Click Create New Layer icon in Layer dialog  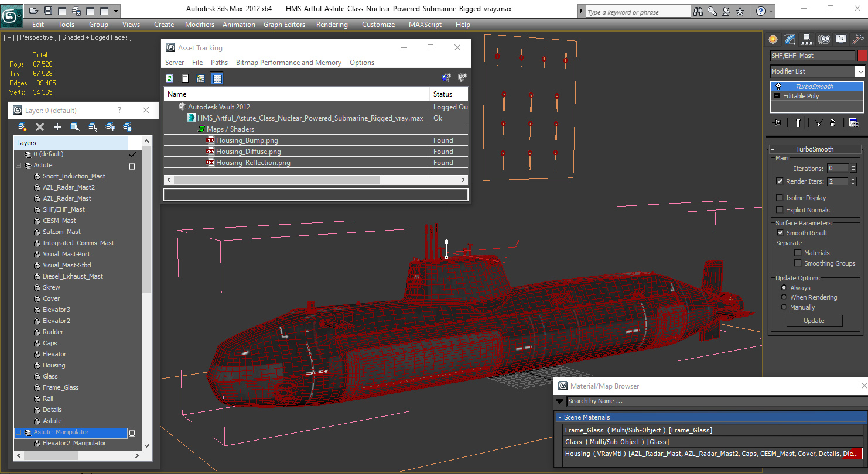click(22, 127)
